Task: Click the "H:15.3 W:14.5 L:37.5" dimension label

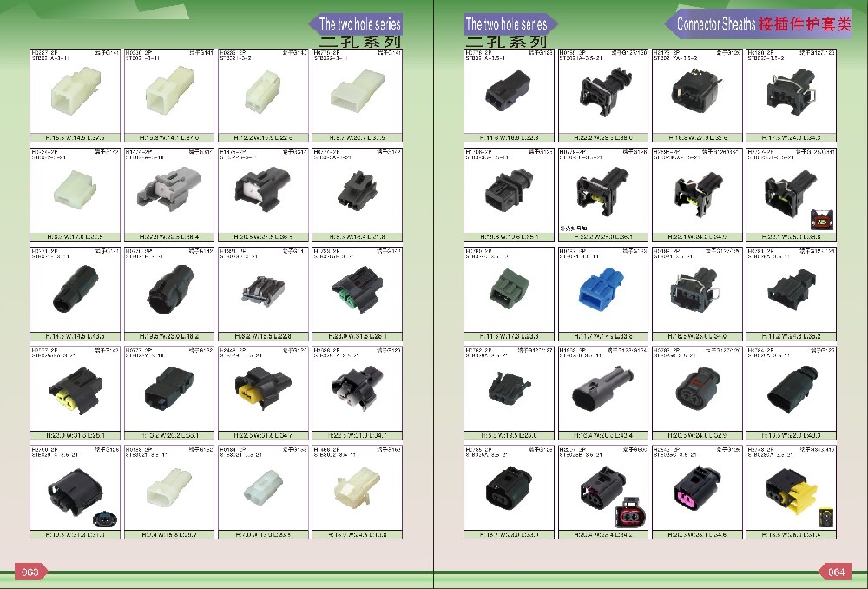Action: tap(75, 137)
